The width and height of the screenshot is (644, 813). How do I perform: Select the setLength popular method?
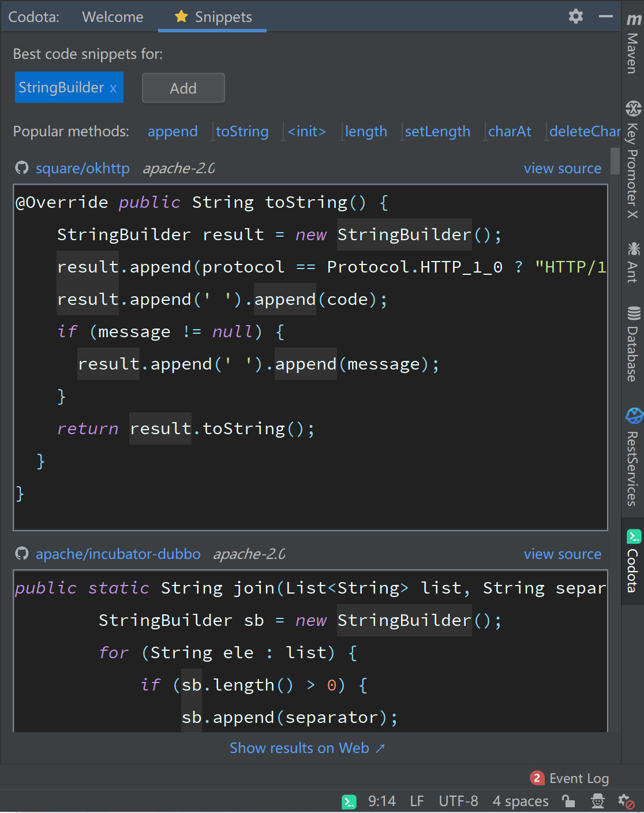pos(437,132)
